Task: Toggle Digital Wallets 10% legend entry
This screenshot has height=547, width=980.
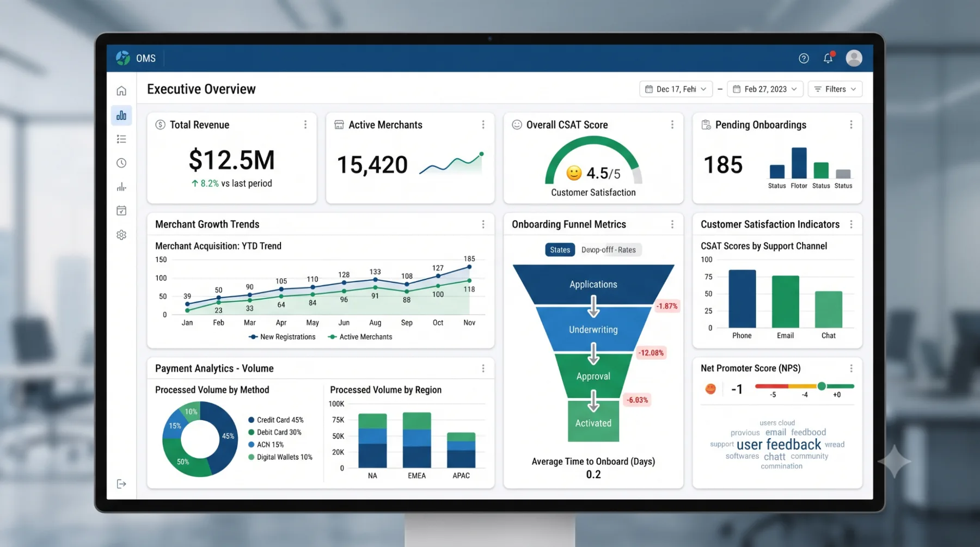Action: 280,457
